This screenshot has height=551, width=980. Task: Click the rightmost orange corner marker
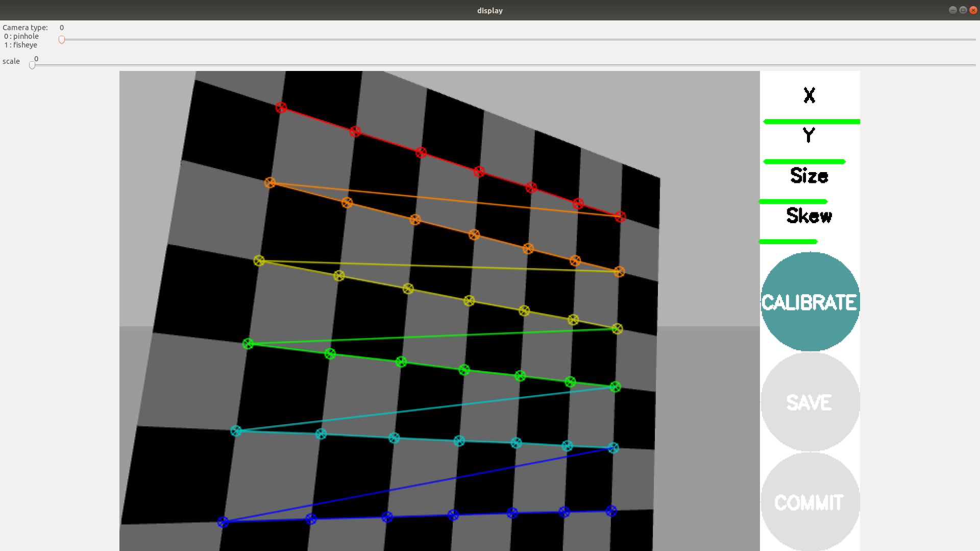(619, 272)
